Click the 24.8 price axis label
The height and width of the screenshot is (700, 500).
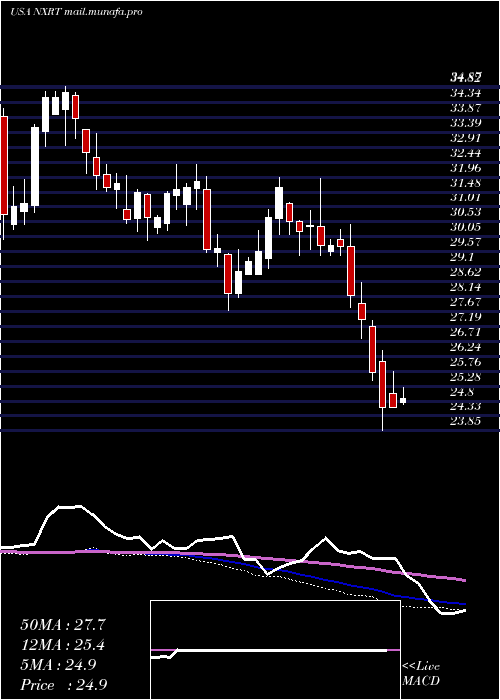click(462, 392)
